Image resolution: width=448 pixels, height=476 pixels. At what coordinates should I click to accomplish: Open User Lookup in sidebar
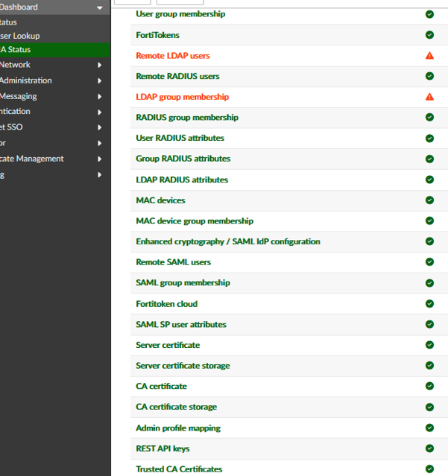[54, 36]
